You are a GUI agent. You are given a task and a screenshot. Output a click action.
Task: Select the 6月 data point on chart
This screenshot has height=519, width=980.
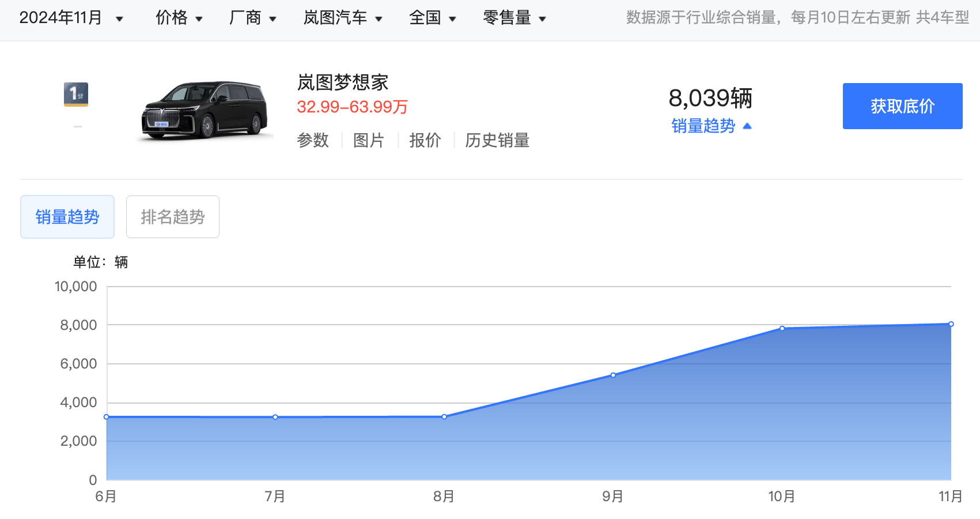point(106,417)
